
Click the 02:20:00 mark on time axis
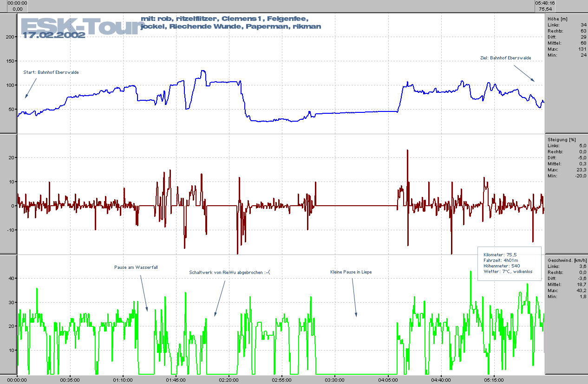pos(229,380)
